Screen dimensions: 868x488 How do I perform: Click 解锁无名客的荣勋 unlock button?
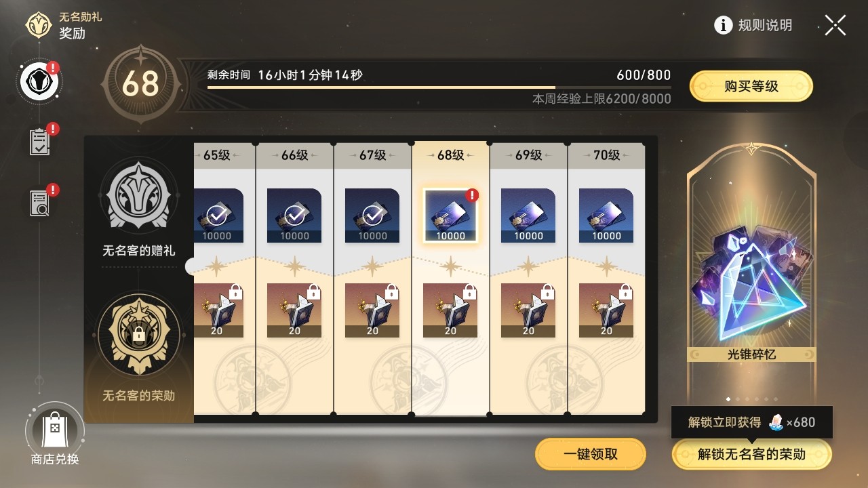751,454
